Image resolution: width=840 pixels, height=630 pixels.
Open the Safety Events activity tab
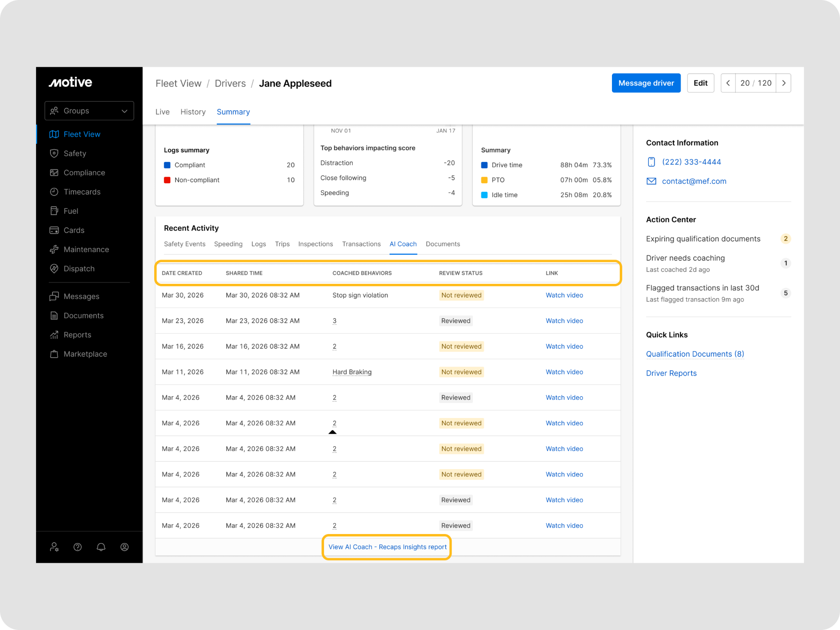185,244
